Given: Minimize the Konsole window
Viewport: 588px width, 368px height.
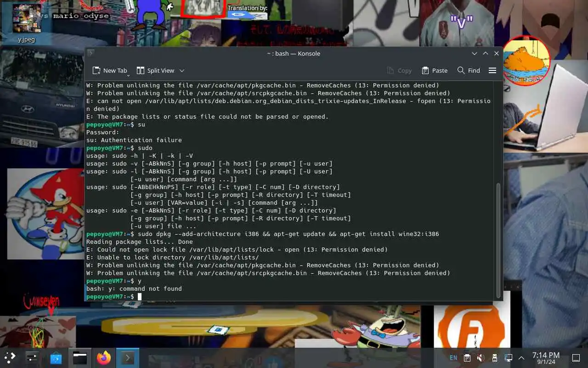Looking at the screenshot, I should 475,53.
